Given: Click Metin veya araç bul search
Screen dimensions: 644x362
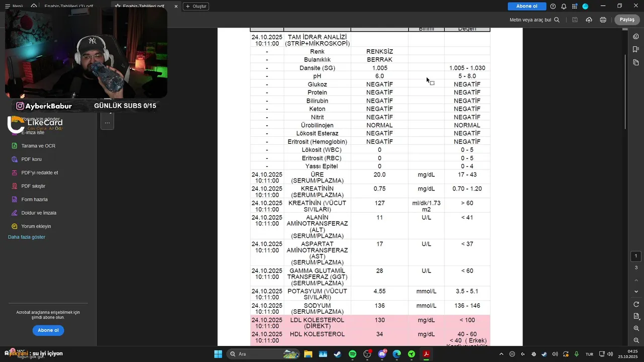Looking at the screenshot, I should 534,20.
